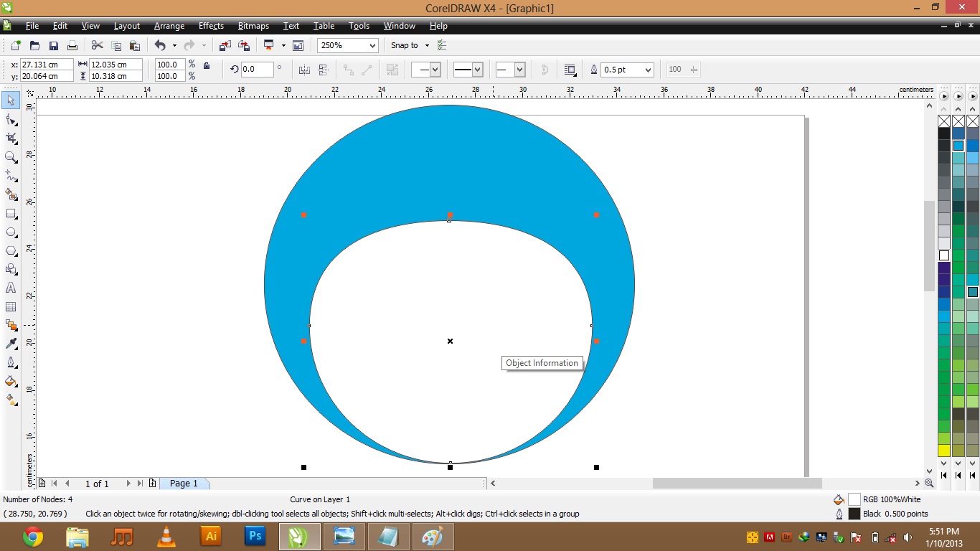Click the Export icon on the toolbar
The height and width of the screenshot is (551, 980).
point(244,44)
